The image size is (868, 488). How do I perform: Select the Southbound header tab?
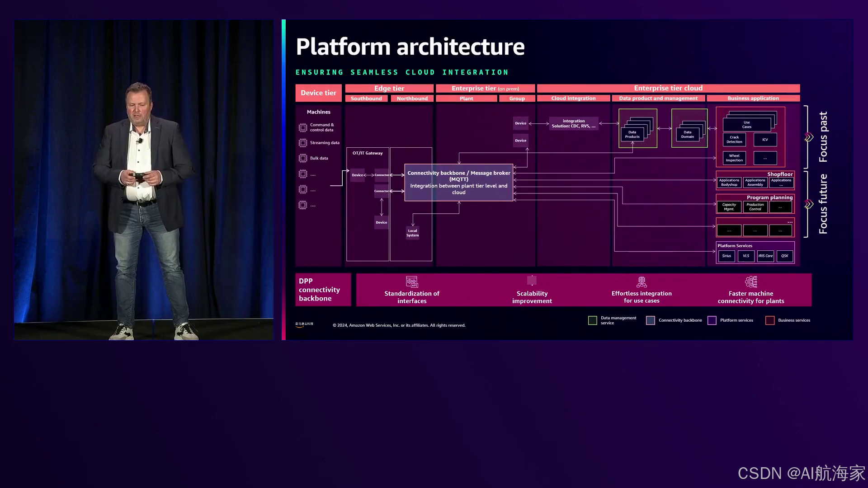[366, 99]
